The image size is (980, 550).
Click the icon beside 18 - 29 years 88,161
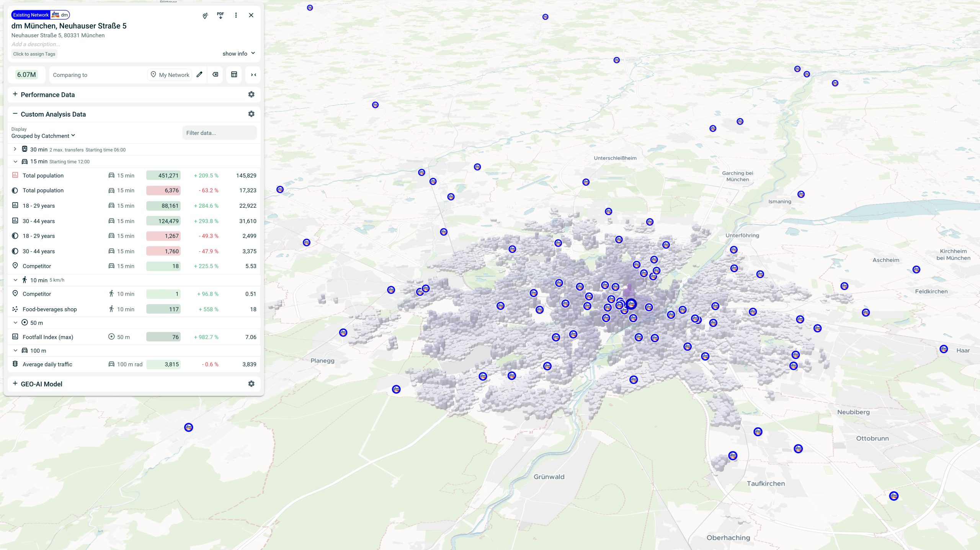[x=15, y=205]
